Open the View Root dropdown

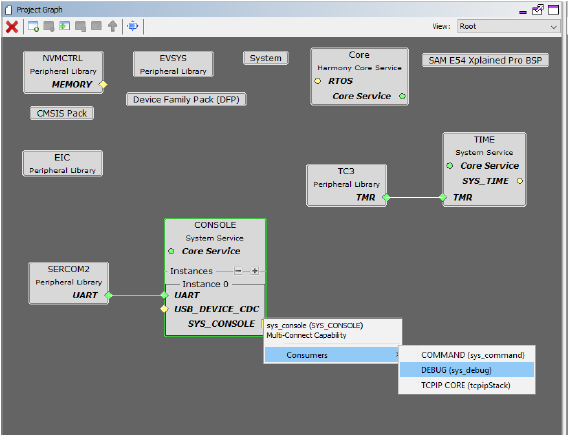(x=508, y=26)
